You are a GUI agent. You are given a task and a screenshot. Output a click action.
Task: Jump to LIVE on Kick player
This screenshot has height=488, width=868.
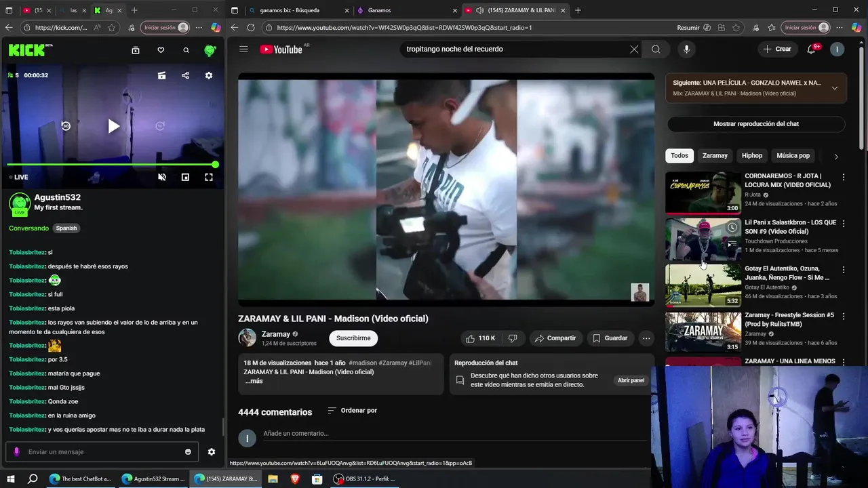[x=19, y=177]
